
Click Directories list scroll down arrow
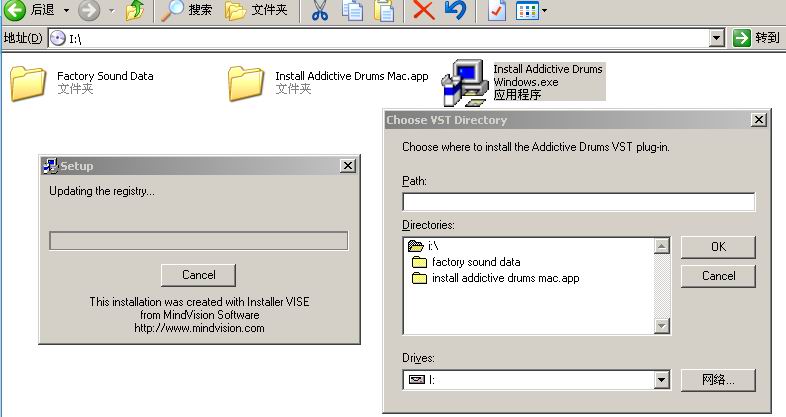pyautogui.click(x=662, y=326)
